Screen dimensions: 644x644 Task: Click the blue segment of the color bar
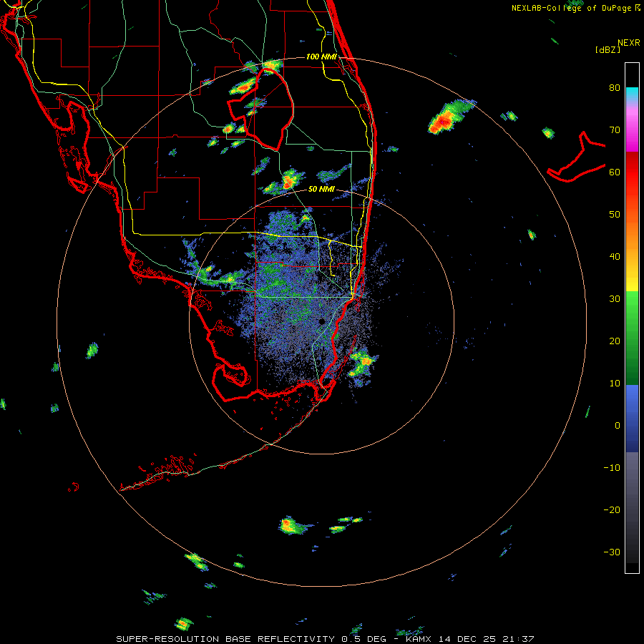(632, 419)
